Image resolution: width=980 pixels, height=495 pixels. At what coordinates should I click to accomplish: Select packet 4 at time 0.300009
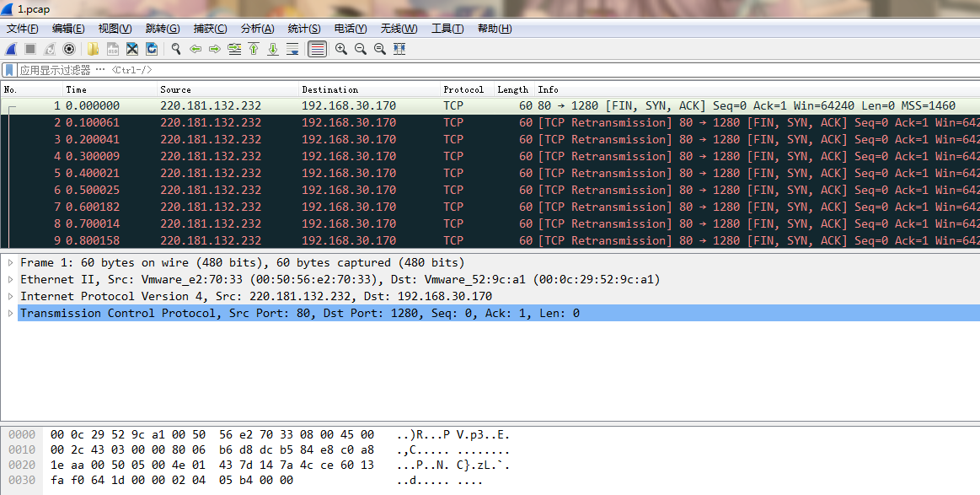(x=490, y=157)
